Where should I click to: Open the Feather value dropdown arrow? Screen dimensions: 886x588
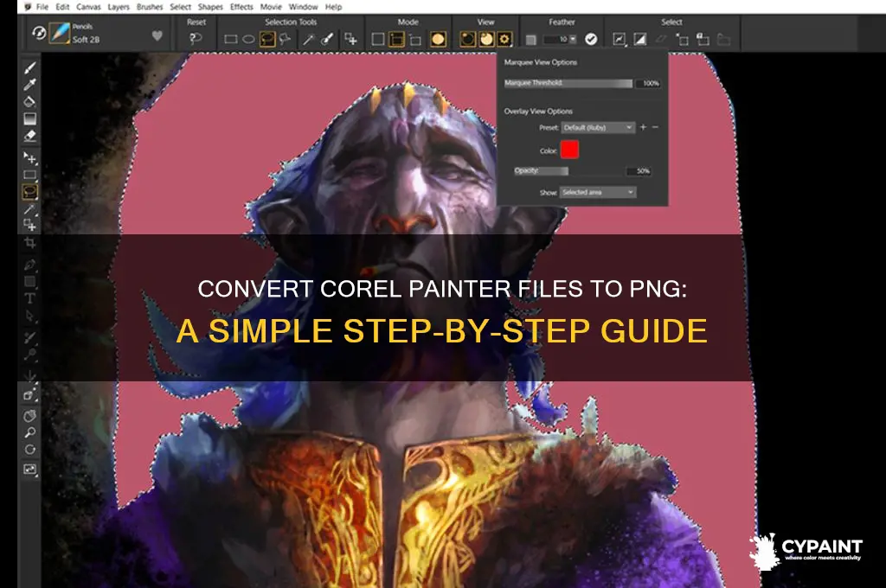click(x=573, y=39)
